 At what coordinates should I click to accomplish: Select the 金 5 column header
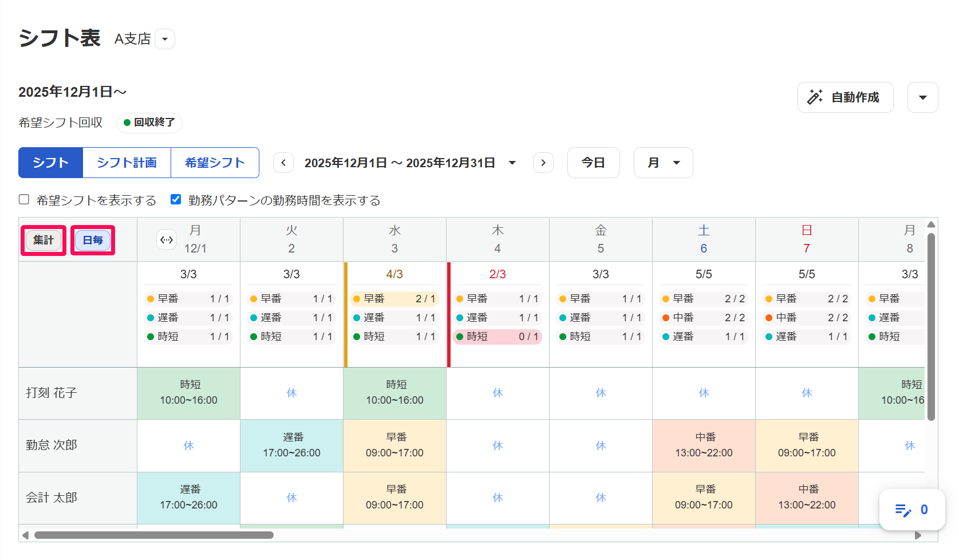pyautogui.click(x=601, y=239)
